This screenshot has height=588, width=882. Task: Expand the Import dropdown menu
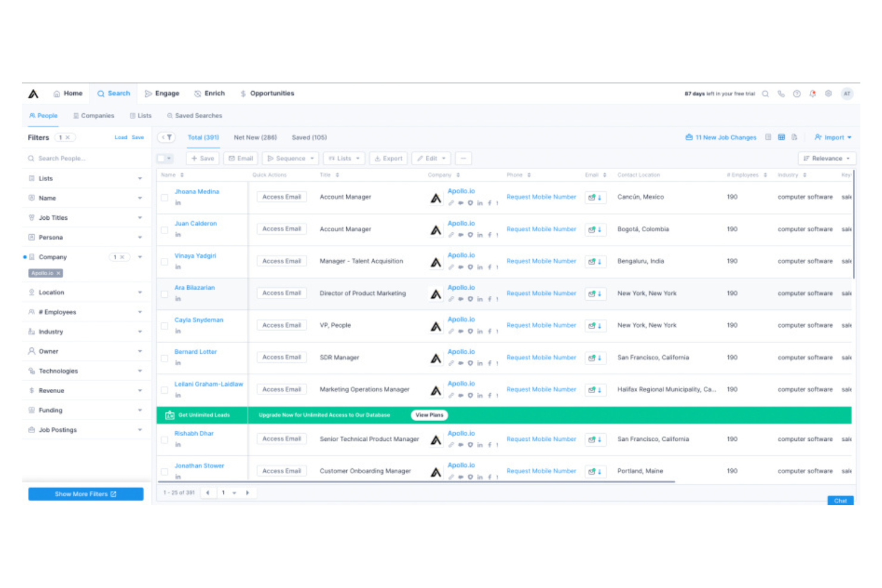(x=833, y=137)
